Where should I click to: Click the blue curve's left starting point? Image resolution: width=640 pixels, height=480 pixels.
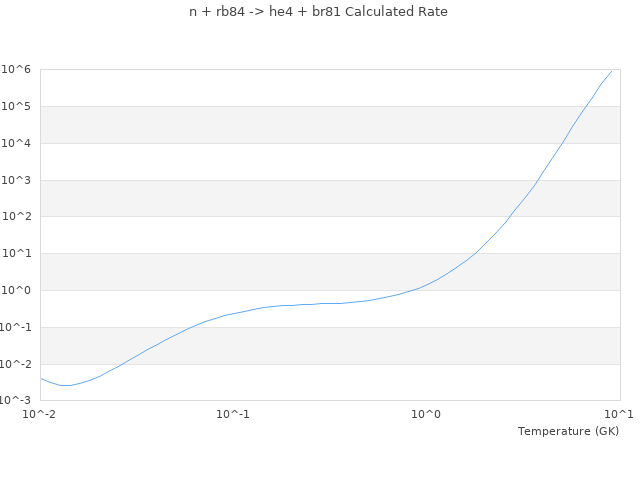41,378
